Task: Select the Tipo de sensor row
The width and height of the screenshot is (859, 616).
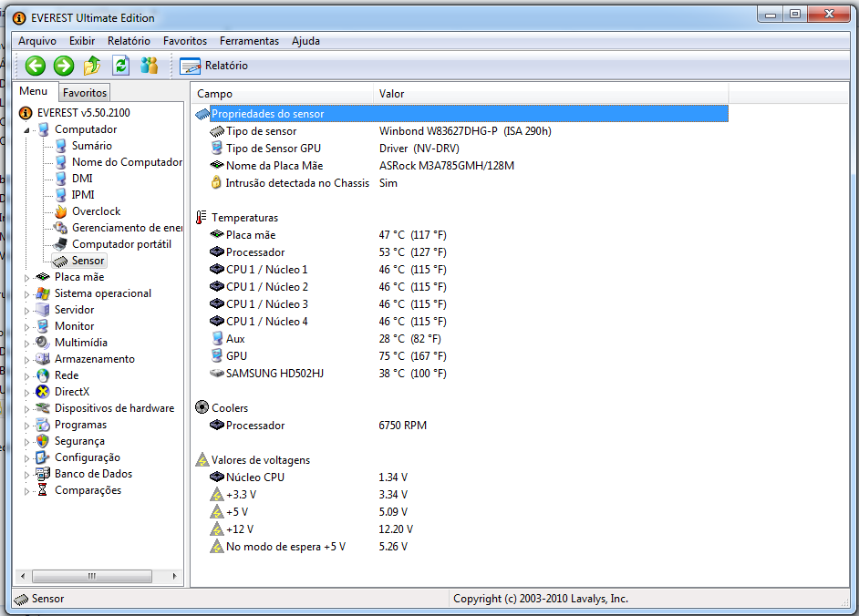Action: pyautogui.click(x=461, y=131)
